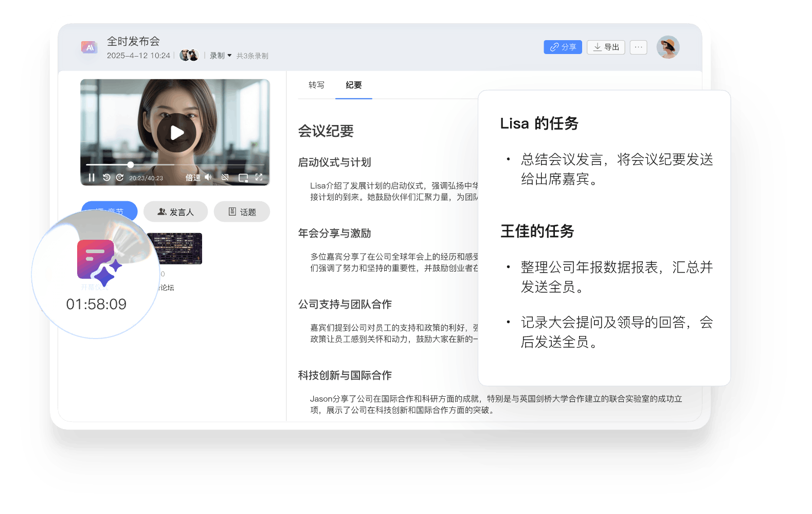Click the 导出 export button
Image resolution: width=812 pixels, height=514 pixels.
point(606,47)
